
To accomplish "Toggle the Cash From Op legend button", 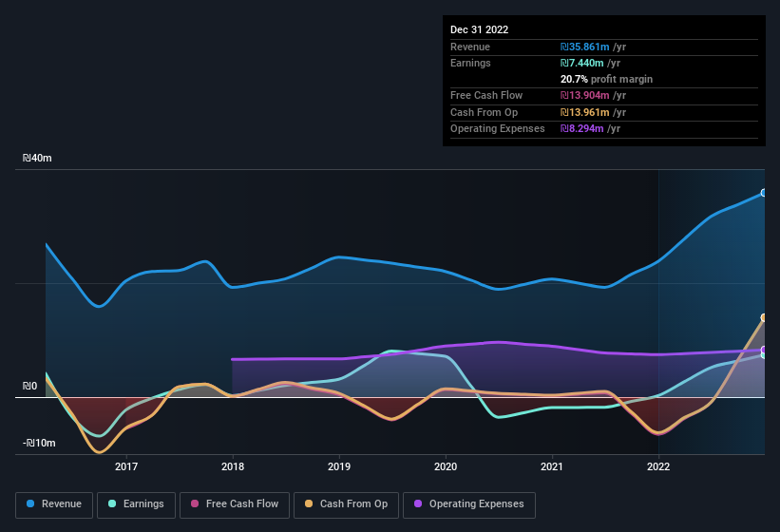I will pyautogui.click(x=346, y=504).
